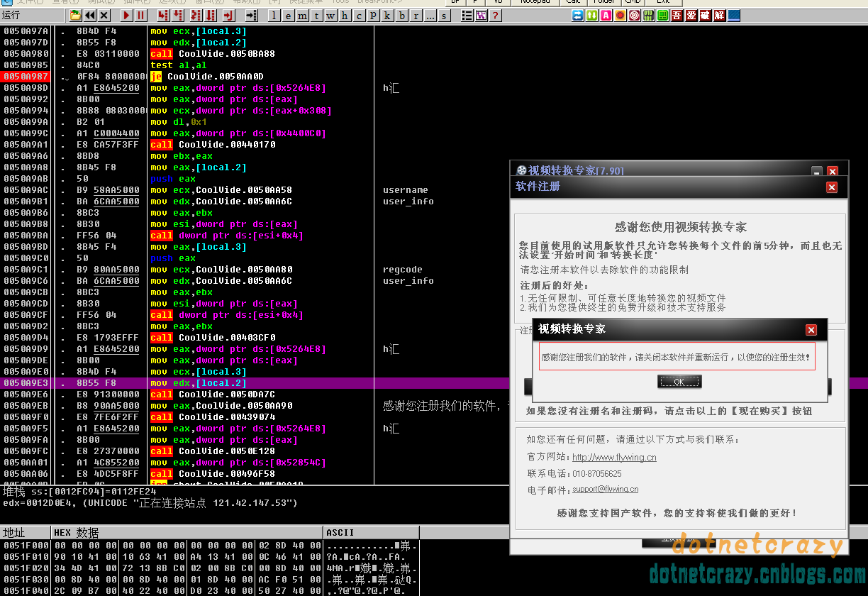This screenshot has width=868, height=596.
Task: Show References with the 'r' button
Action: [x=416, y=15]
